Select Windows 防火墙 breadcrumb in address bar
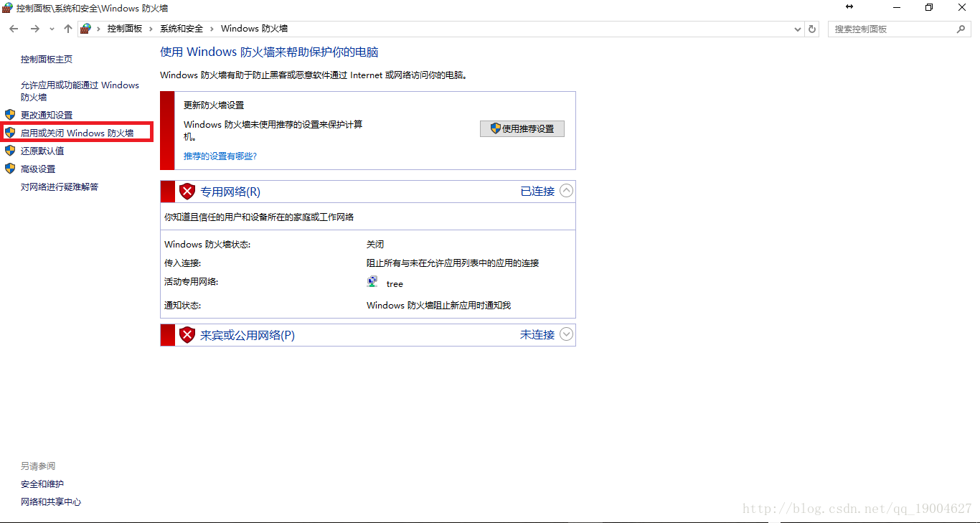This screenshot has width=980, height=523. tap(254, 29)
